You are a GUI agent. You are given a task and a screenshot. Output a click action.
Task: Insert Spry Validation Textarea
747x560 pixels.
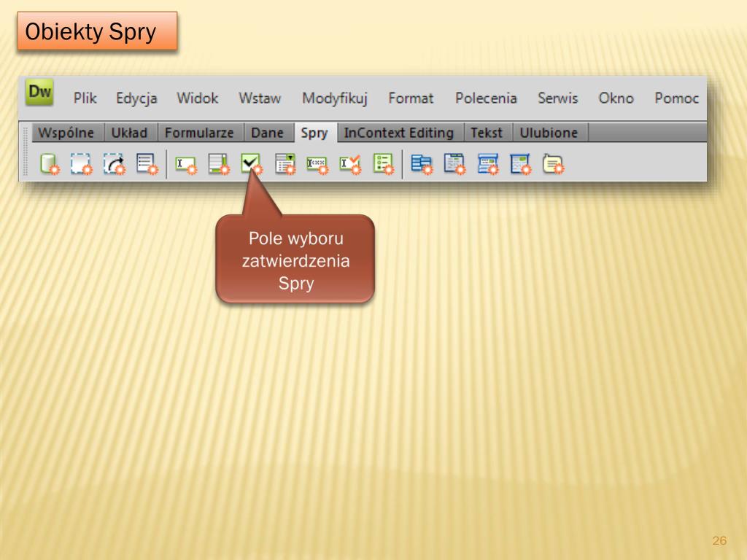click(219, 164)
